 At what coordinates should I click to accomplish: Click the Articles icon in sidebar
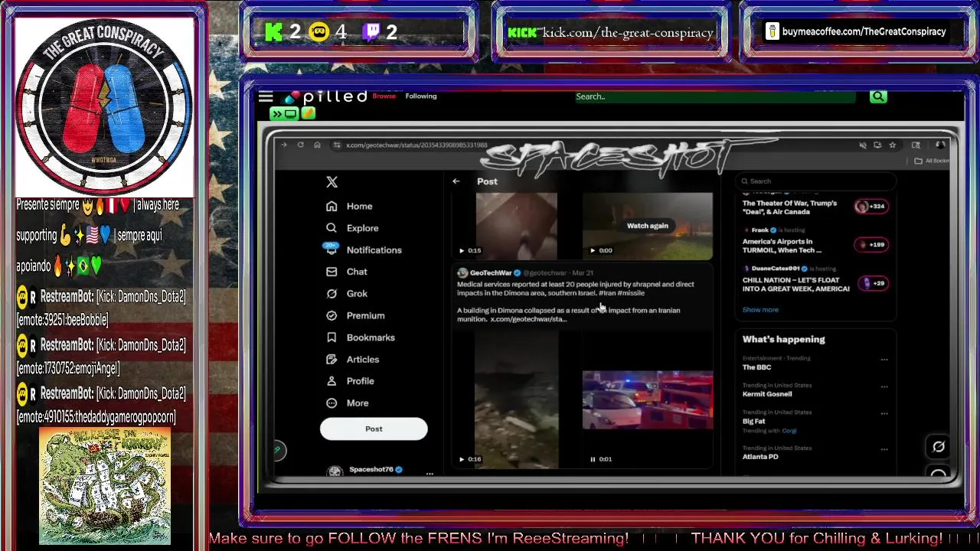[332, 359]
